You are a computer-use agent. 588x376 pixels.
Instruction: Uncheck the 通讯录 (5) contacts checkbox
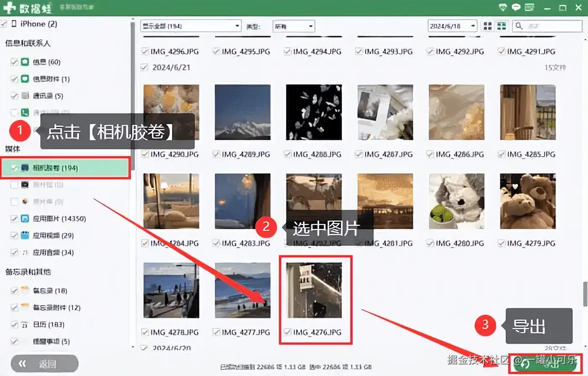(x=14, y=96)
